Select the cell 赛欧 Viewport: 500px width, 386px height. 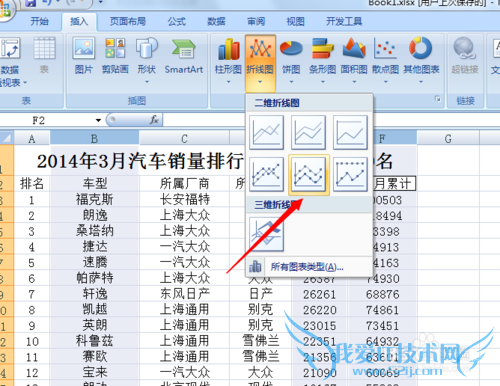[x=95, y=357]
